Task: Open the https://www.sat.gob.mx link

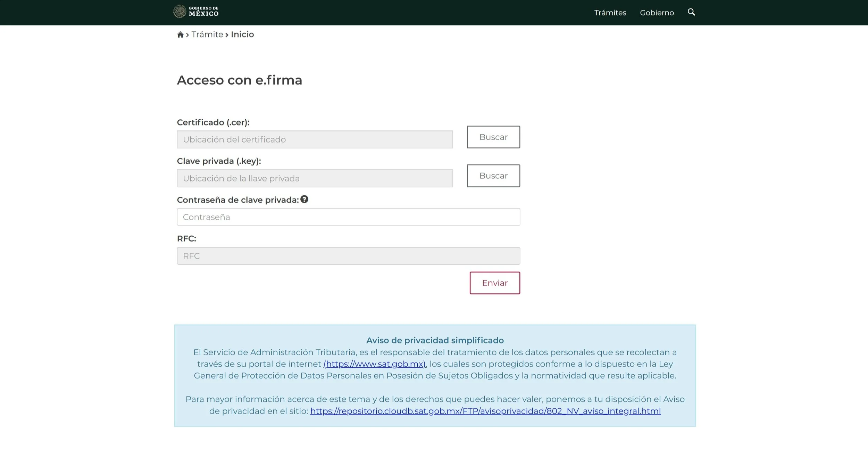Action: [x=374, y=364]
